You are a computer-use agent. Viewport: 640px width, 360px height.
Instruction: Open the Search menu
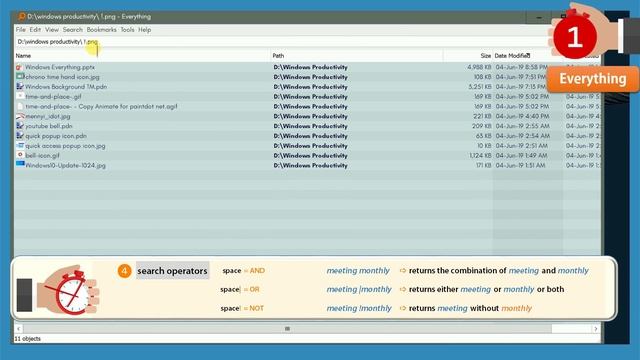(73, 30)
